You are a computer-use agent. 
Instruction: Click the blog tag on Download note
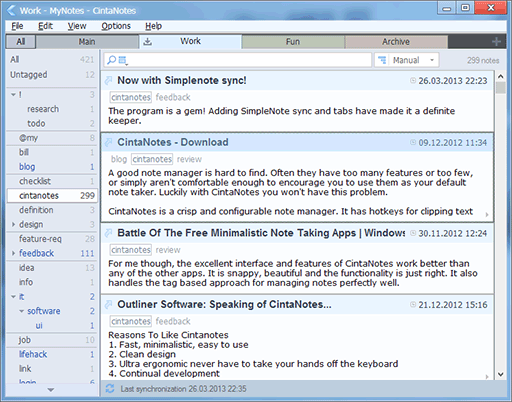119,159
